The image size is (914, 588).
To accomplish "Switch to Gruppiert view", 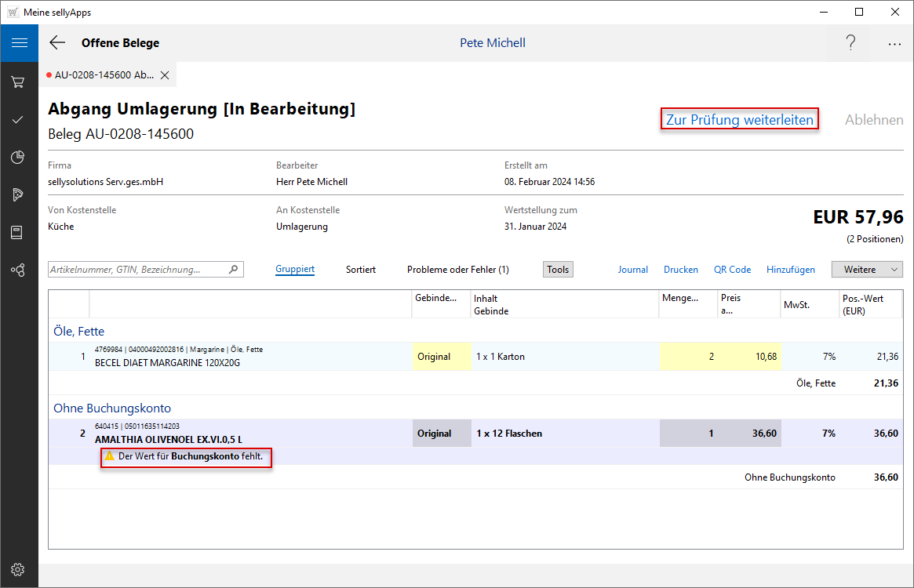I will [295, 270].
